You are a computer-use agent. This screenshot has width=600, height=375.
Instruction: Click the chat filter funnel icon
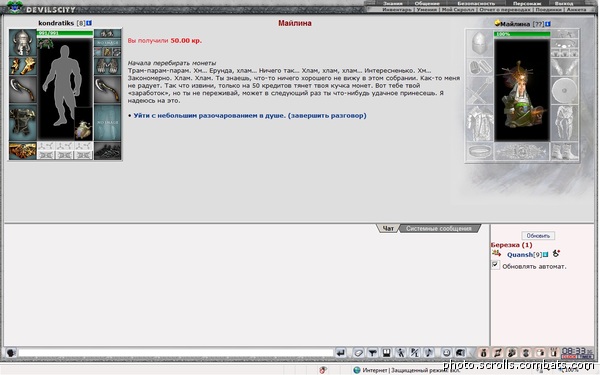click(x=372, y=352)
